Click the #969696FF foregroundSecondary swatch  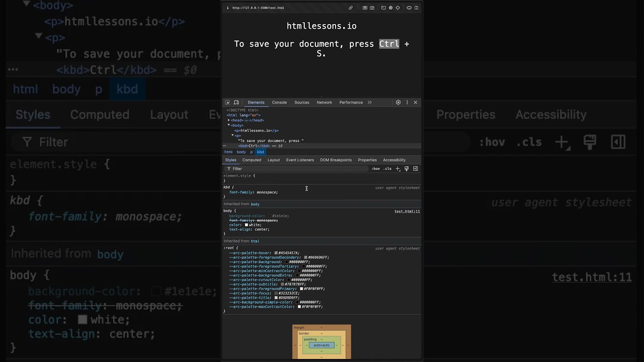click(x=305, y=257)
